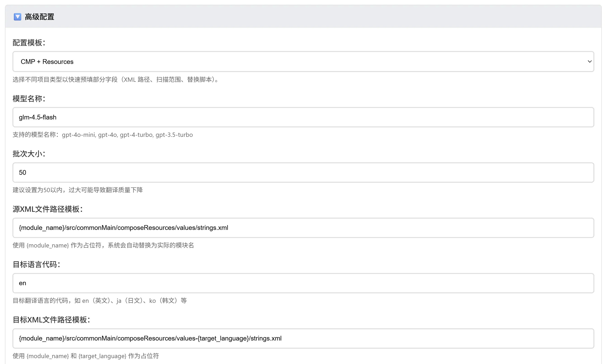
Task: Click hint about {module_name} 作为占位符，系统会自动替换
Action: (x=103, y=245)
